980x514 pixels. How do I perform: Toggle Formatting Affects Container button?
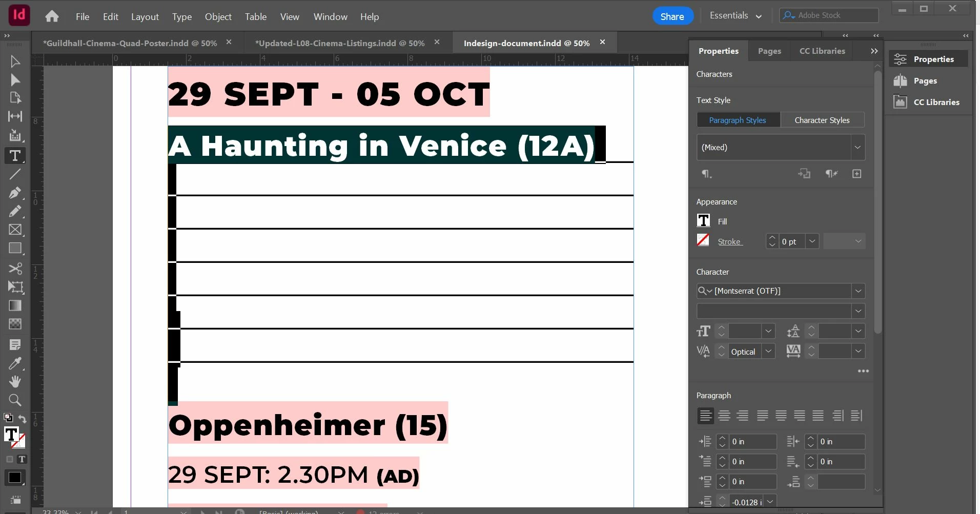tap(9, 459)
